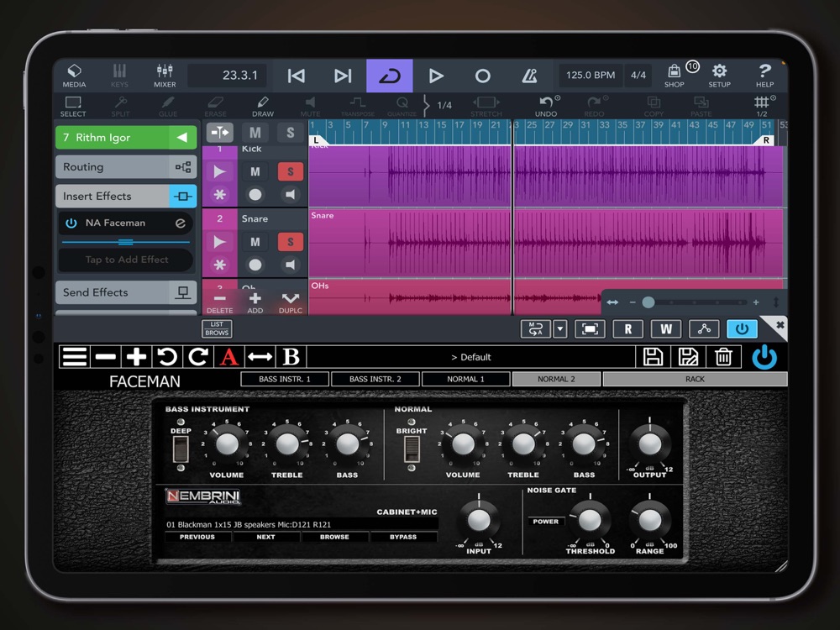Open the Shop
The height and width of the screenshot is (630, 840).
pyautogui.click(x=675, y=76)
